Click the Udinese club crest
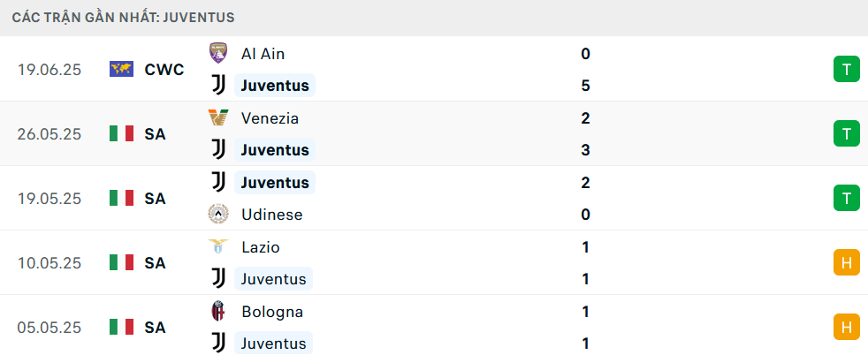 tap(217, 215)
